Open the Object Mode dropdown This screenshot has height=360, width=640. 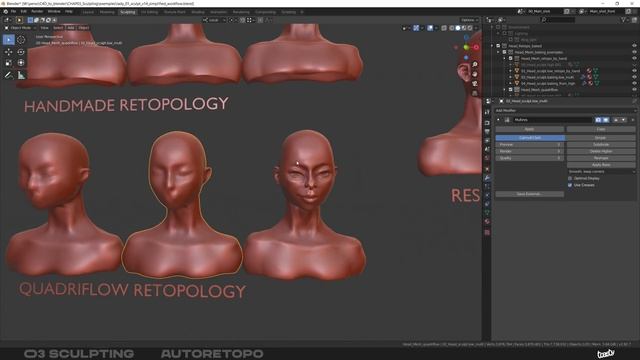tap(20, 28)
